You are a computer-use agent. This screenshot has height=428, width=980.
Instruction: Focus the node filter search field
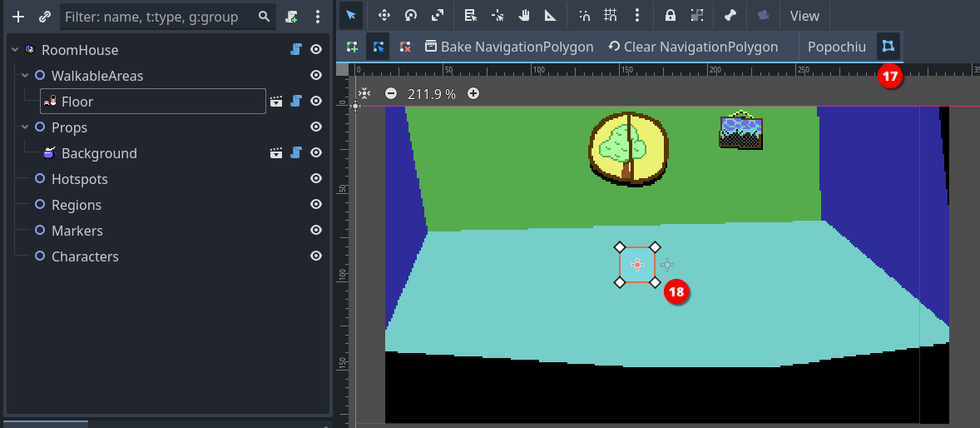point(168,17)
